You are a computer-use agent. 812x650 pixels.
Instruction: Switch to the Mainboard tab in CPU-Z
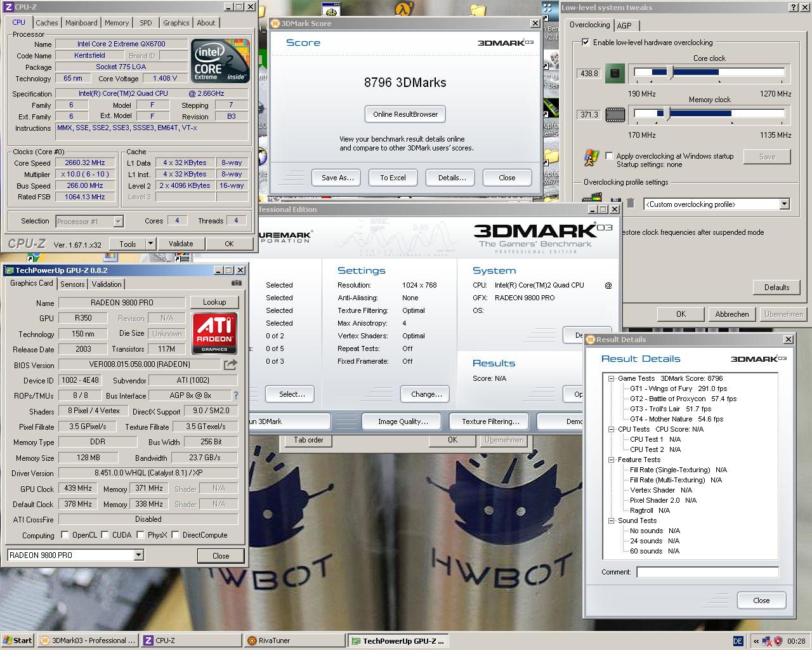coord(81,23)
